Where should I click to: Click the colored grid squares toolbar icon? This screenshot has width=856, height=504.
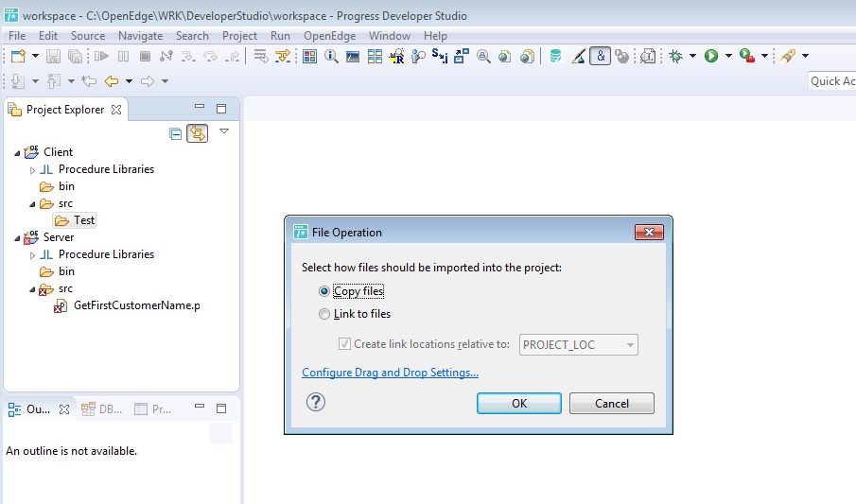coord(309,56)
